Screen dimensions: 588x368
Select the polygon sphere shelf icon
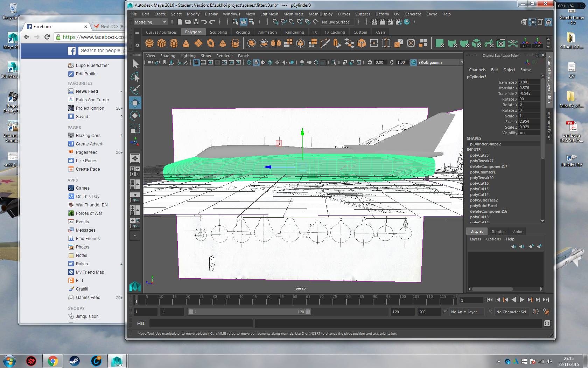149,43
